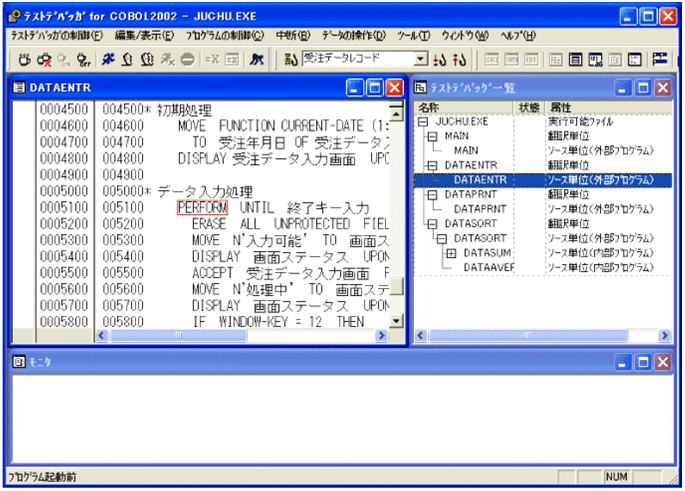Screen dimensions: 685x491
Task: Open the 編集/表示(E) menu
Action: 144,35
